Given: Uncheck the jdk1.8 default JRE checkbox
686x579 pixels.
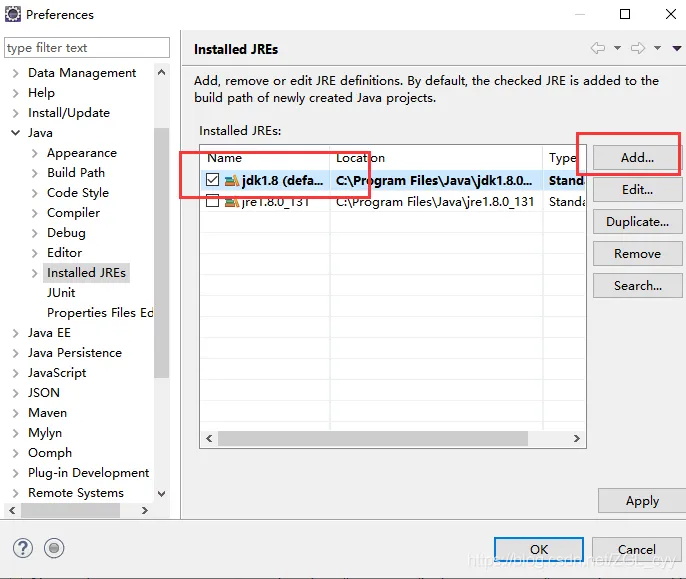Looking at the screenshot, I should point(213,179).
